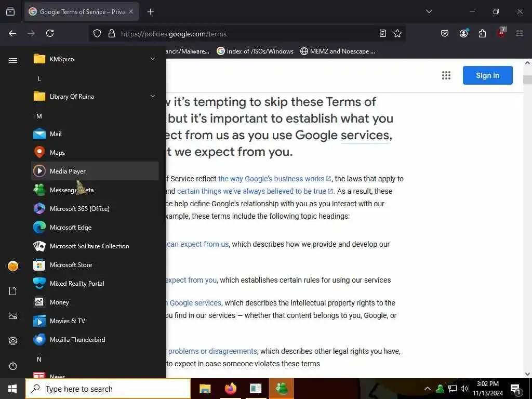532x399 pixels.
Task: Open 'certain things we've always believed' link
Action: pos(255,191)
